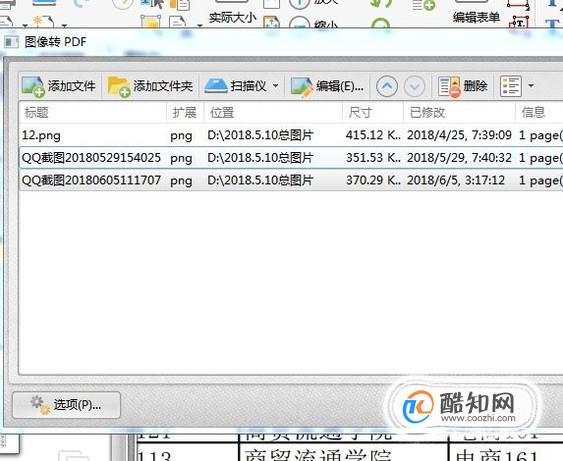
Task: Click the Add File (添加文件) icon
Action: [33, 86]
